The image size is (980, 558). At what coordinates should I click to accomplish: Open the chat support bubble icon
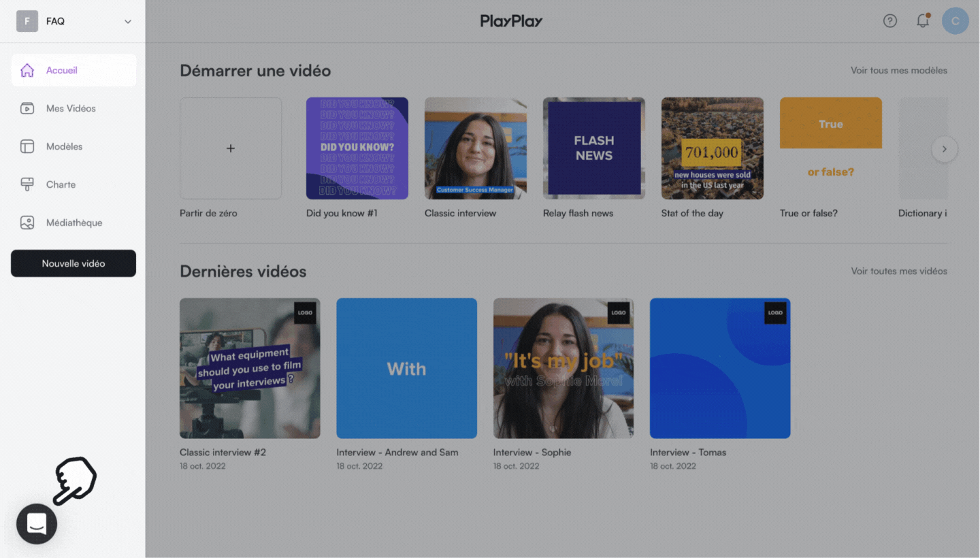tap(37, 524)
